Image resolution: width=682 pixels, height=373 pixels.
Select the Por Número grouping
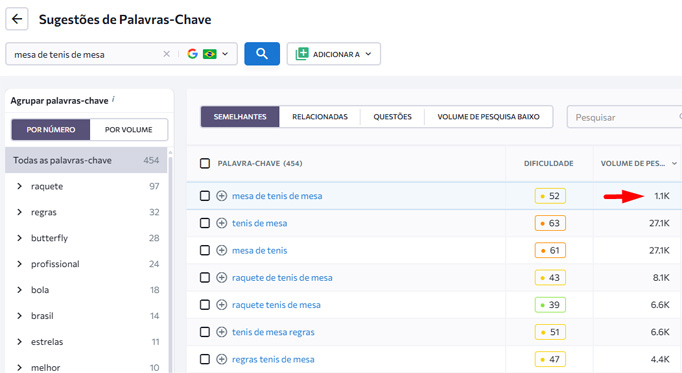click(x=51, y=130)
